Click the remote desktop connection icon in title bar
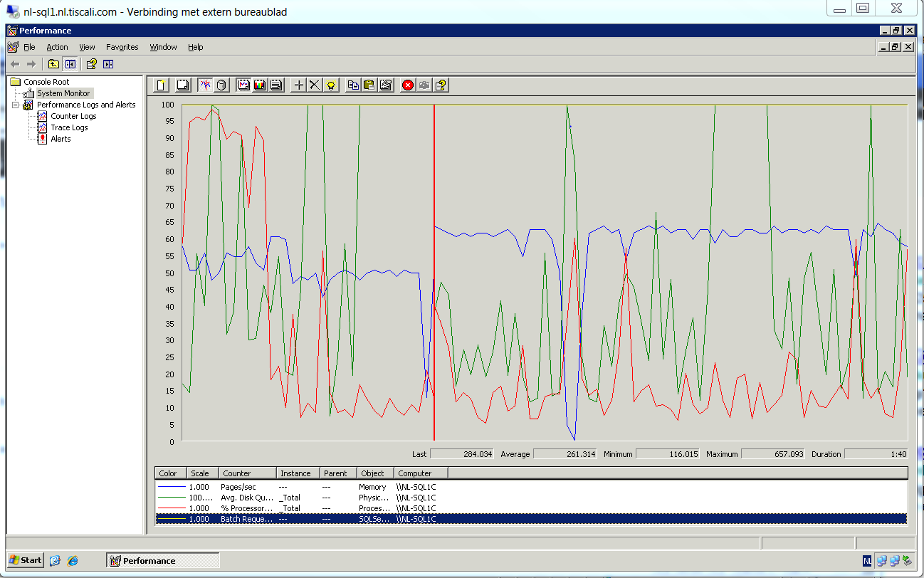This screenshot has height=578, width=924. click(x=14, y=11)
